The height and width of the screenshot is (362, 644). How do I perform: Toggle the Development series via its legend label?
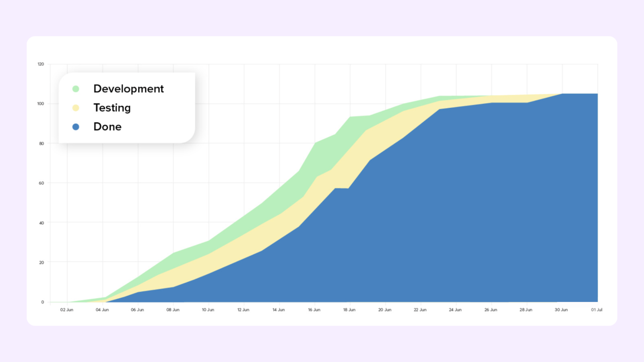tap(128, 89)
